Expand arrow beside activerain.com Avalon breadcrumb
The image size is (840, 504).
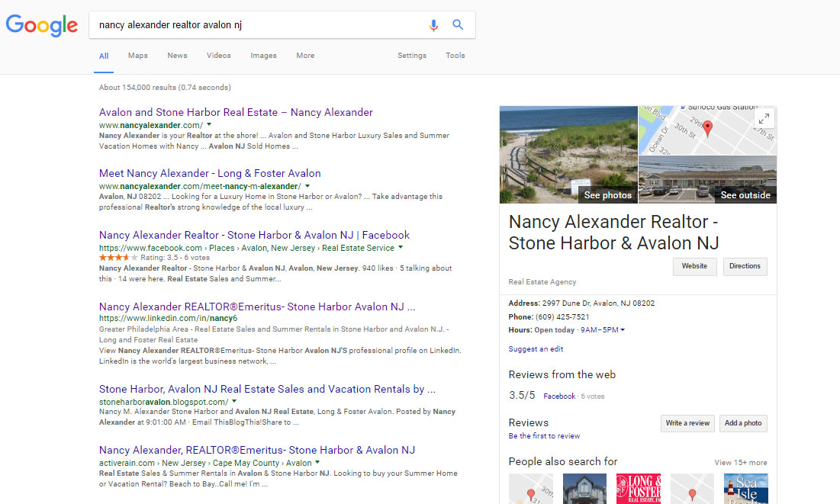pos(317,462)
